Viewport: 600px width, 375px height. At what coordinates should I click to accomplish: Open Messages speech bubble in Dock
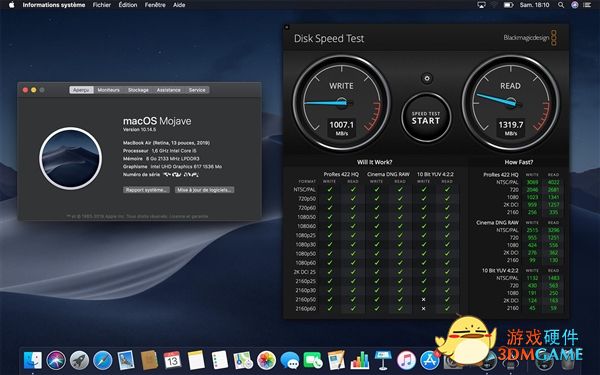click(290, 360)
